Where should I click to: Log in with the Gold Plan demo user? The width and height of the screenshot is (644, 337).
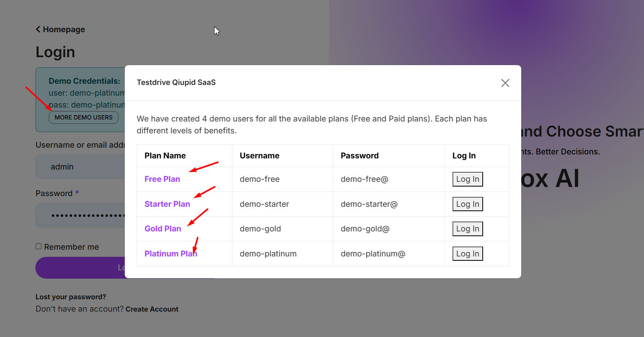coord(468,229)
